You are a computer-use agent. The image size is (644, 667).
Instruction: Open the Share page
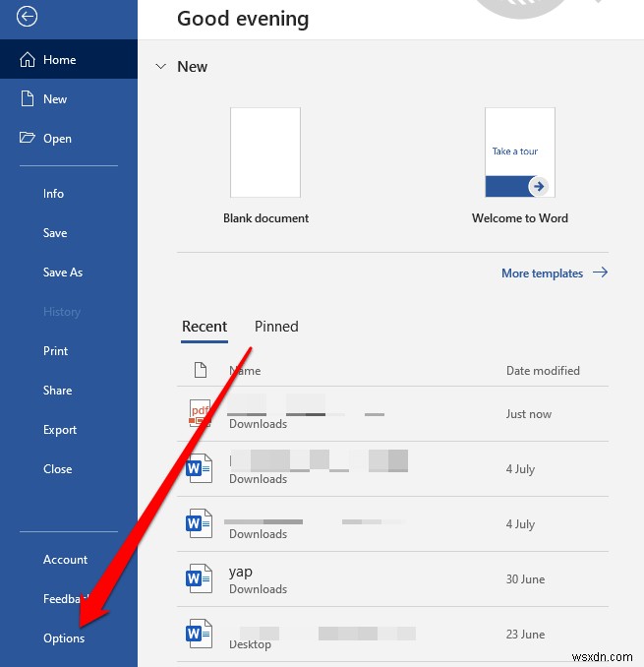point(57,391)
